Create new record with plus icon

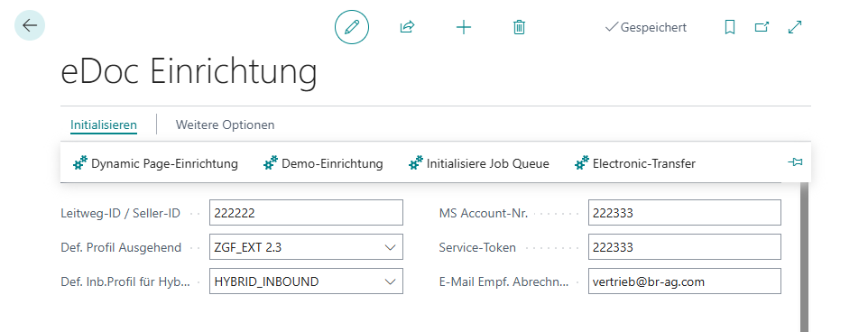click(464, 27)
